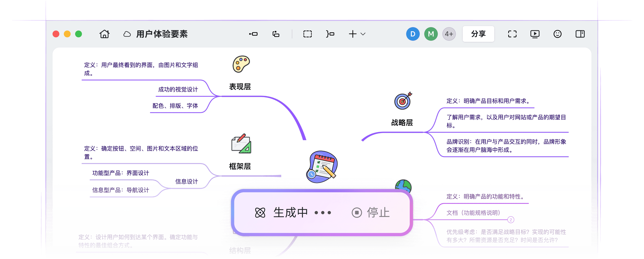Open the marquee selection tool

coord(307,34)
